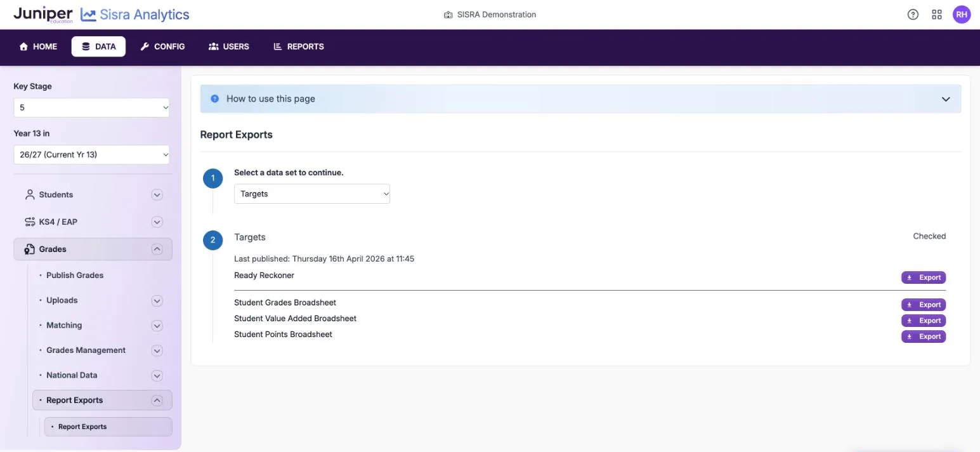Image resolution: width=980 pixels, height=452 pixels.
Task: Click the KS4 / EAP icon in sidebar
Action: (x=30, y=222)
